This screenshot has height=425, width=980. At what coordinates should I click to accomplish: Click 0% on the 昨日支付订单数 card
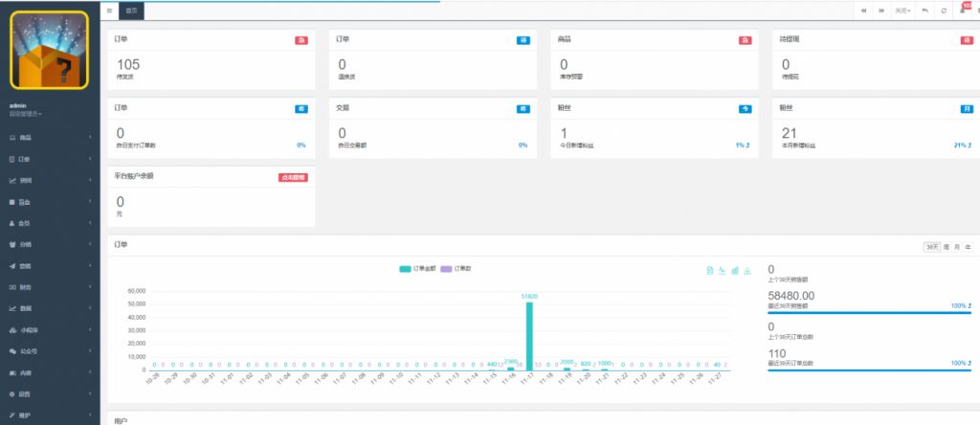[x=301, y=145]
